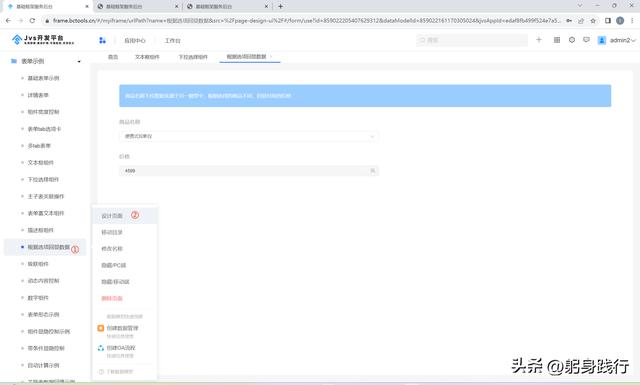Open the browser three-dot menu
The image size is (640, 385).
pos(633,20)
